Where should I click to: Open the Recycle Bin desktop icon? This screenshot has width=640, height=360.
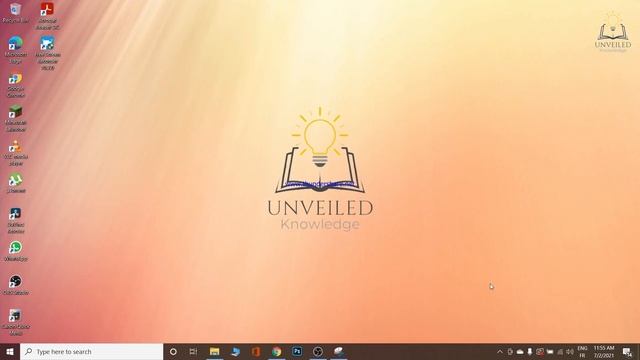pos(16,12)
